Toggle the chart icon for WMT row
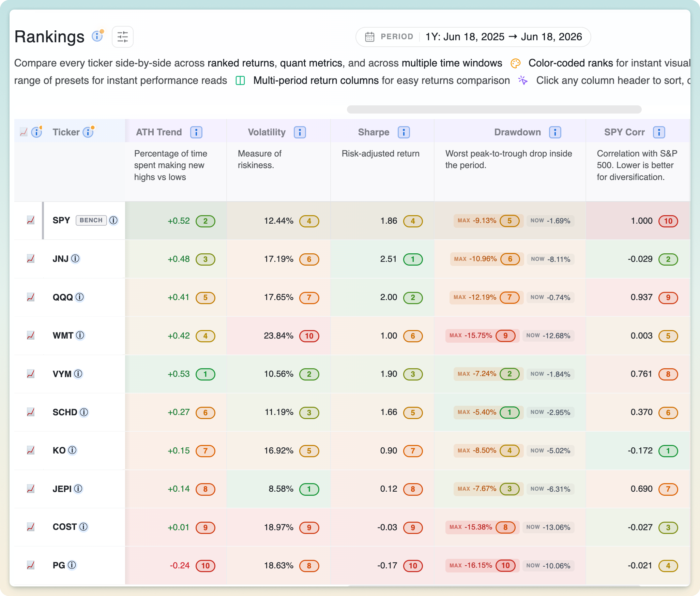 coord(31,336)
